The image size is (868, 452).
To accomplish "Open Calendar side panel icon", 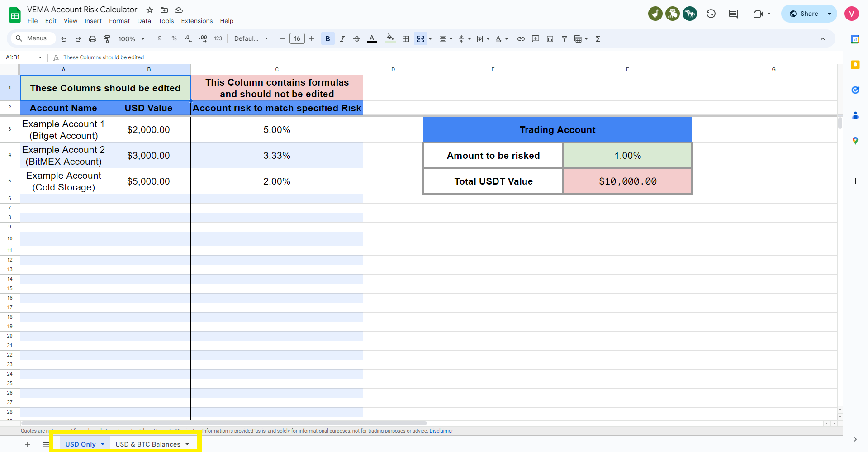I will tap(855, 39).
